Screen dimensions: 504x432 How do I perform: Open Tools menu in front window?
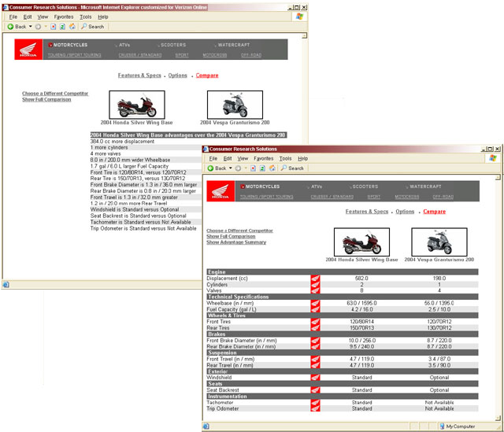click(x=285, y=158)
